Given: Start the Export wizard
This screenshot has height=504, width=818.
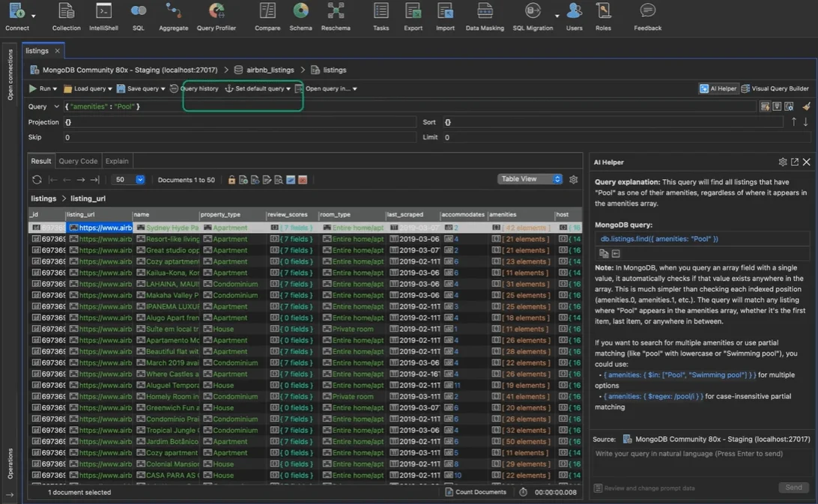Looking at the screenshot, I should (413, 16).
